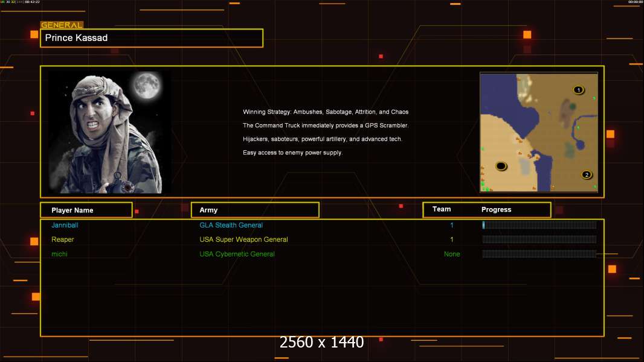Click Reaper's team number 1
This screenshot has height=362, width=644.
(452, 240)
